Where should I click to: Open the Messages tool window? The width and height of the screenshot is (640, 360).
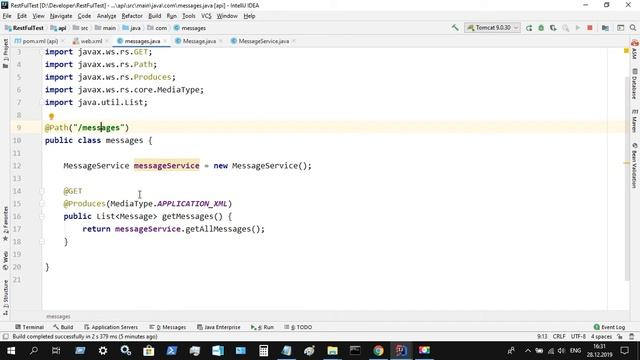[168, 327]
